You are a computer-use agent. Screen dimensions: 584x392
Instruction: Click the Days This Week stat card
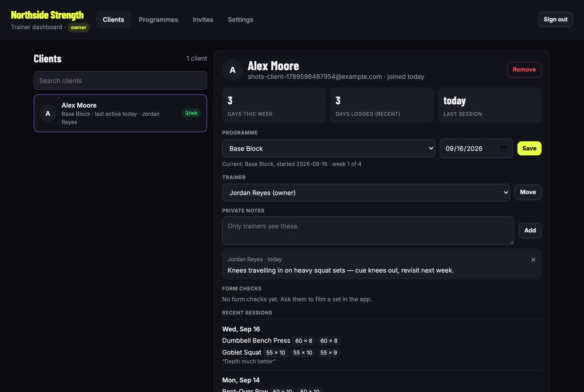click(274, 105)
